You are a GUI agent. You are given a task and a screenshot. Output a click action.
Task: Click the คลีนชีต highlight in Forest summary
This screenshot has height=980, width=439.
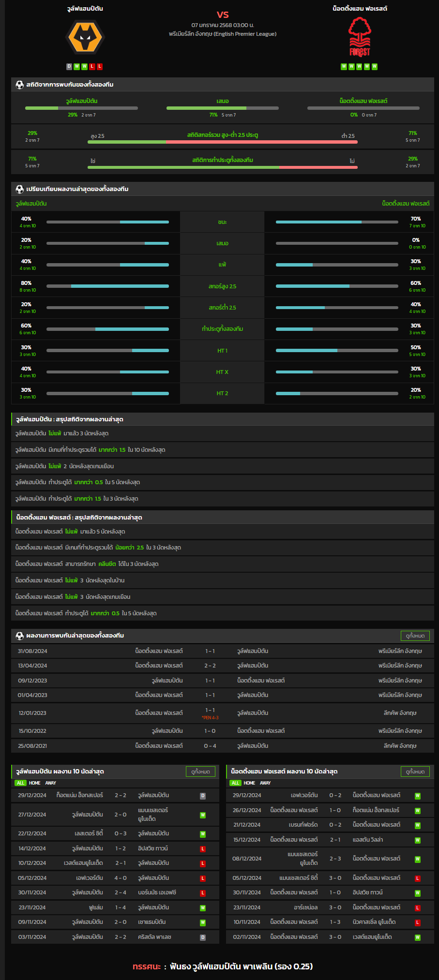click(107, 564)
